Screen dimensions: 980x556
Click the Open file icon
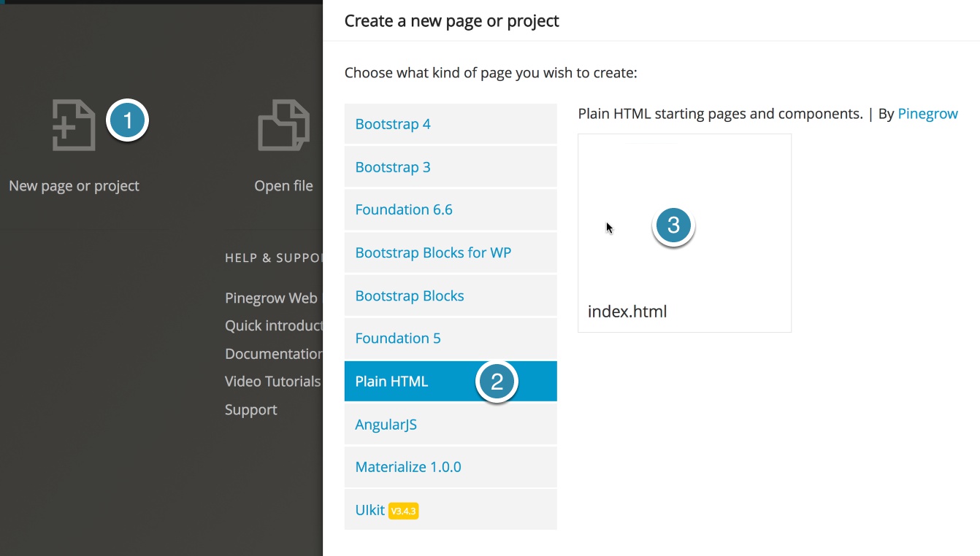click(x=284, y=125)
